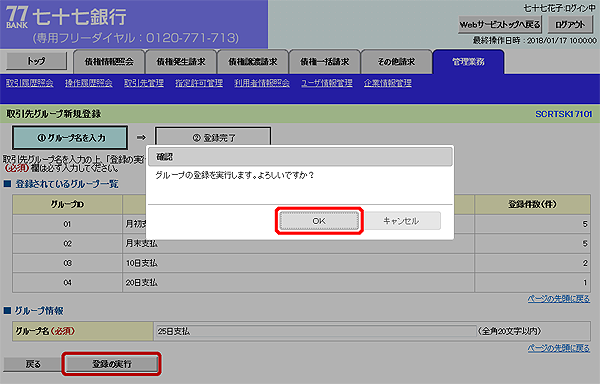This screenshot has height=384, width=600.
Task: Open the その他請求 tab
Action: coord(396,62)
